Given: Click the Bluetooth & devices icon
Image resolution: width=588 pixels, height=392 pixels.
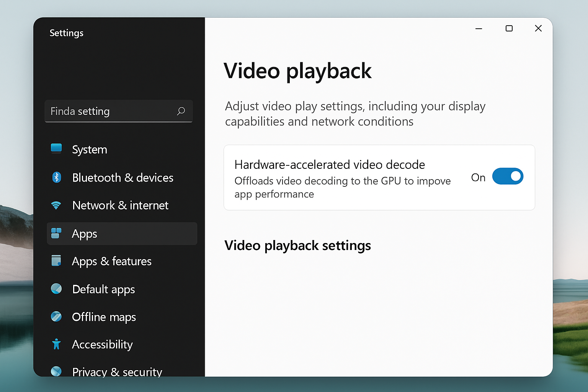Looking at the screenshot, I should coord(56,177).
